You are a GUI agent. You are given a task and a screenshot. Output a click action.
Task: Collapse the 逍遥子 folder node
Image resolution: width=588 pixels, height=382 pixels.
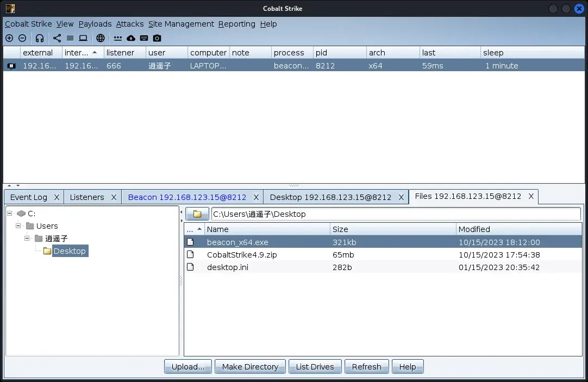coord(27,239)
